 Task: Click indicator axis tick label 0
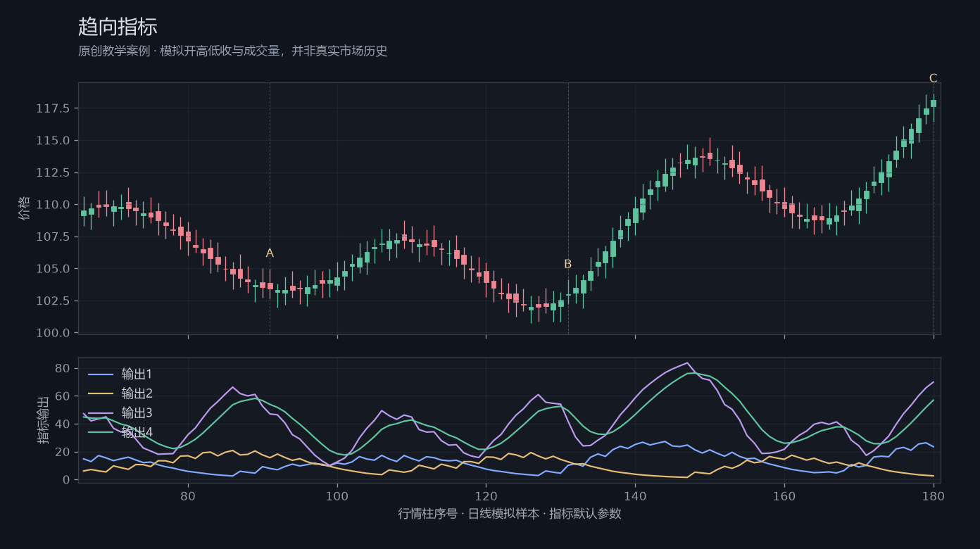tap(66, 480)
